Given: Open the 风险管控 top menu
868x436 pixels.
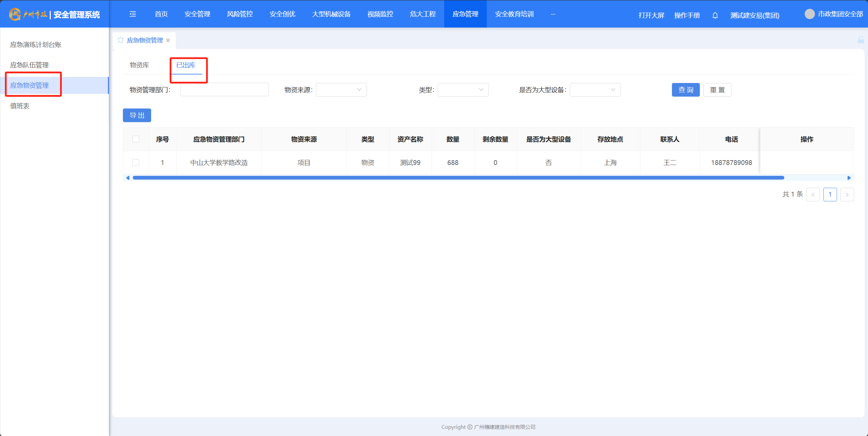Looking at the screenshot, I should (x=240, y=14).
